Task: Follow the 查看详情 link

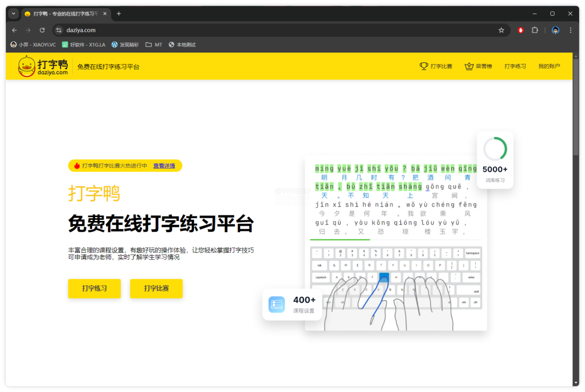Action: click(164, 166)
